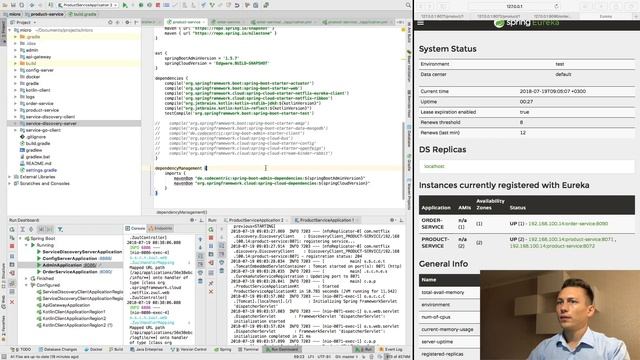
Task: Expand the product-service folder
Action: [x=16, y=110]
